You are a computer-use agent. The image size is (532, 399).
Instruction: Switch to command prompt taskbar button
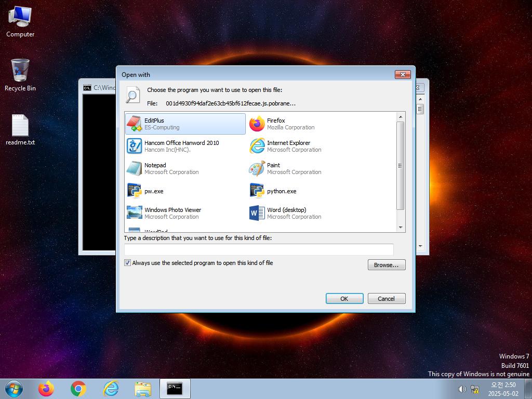coord(175,389)
